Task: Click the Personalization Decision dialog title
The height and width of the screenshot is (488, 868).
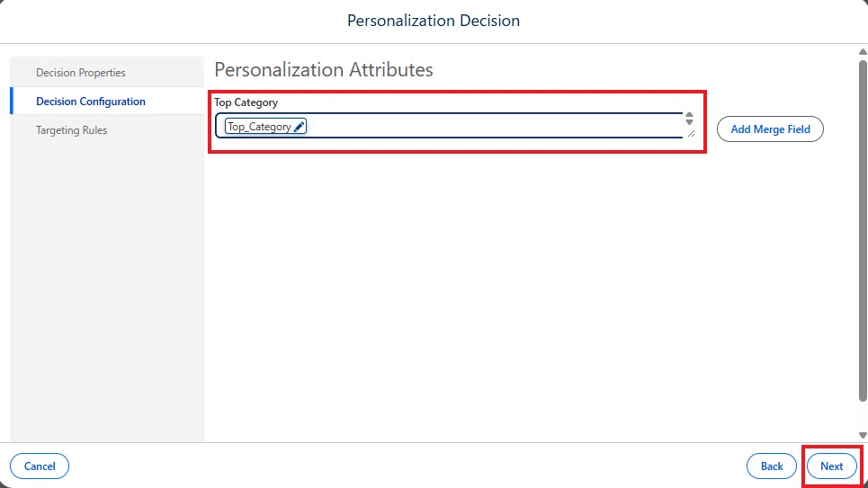Action: pyautogui.click(x=434, y=21)
